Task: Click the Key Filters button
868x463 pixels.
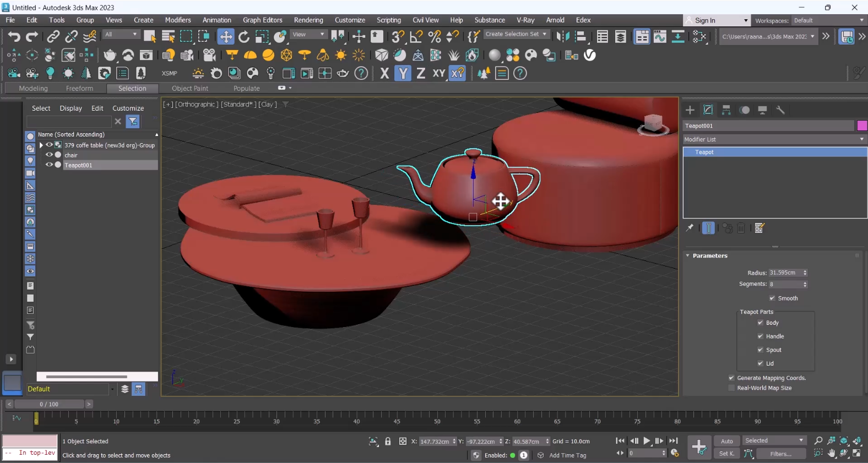Action: coord(780,454)
